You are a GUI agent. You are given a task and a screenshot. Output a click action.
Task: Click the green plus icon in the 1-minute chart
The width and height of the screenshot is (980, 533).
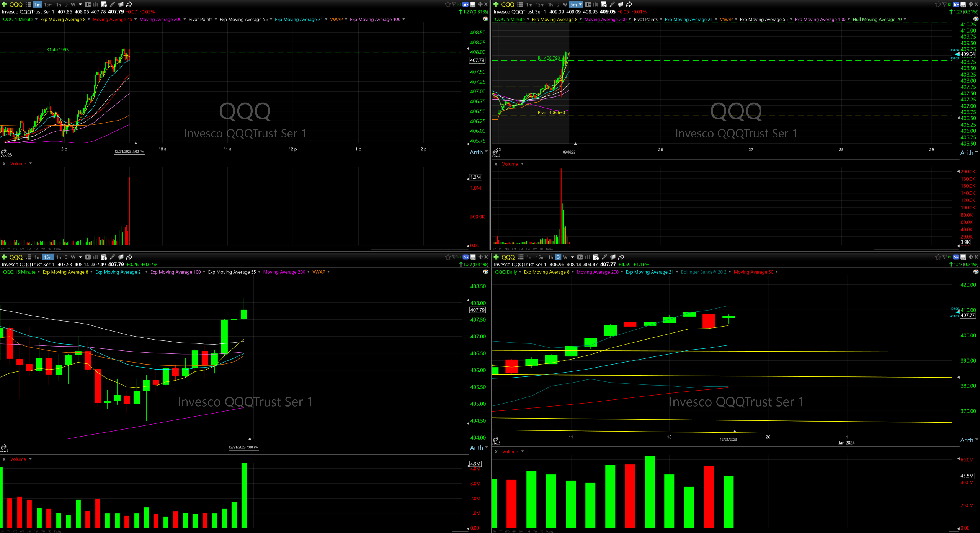[x=4, y=4]
